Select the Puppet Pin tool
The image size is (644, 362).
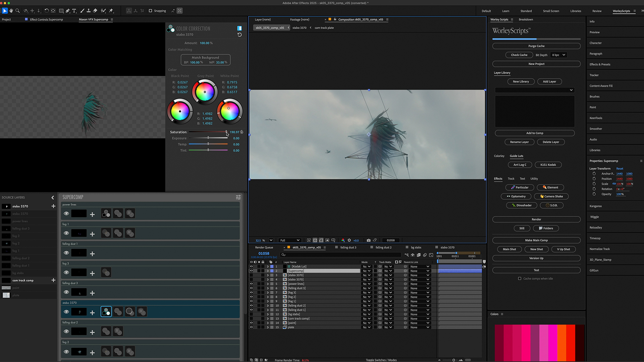[111, 11]
